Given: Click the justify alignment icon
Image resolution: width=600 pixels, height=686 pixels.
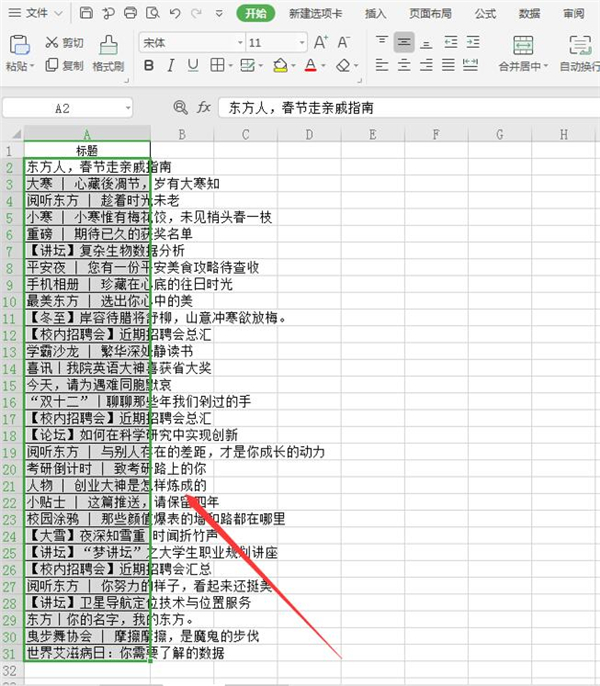Looking at the screenshot, I should (x=448, y=65).
